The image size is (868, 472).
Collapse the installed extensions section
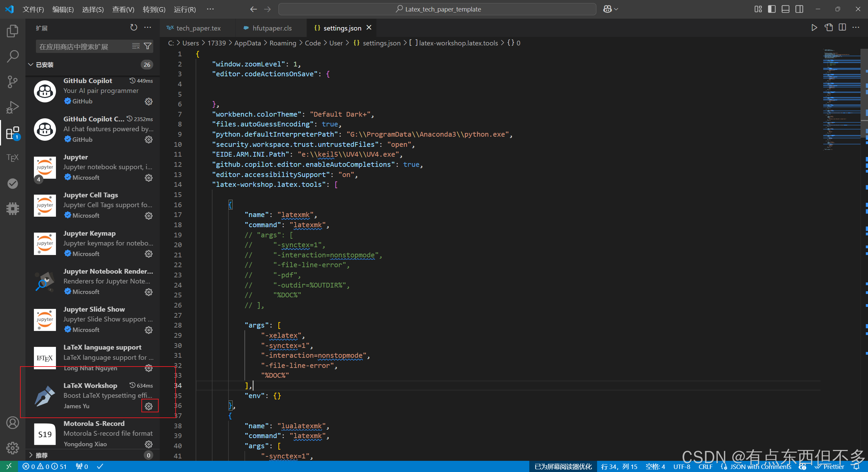click(31, 65)
